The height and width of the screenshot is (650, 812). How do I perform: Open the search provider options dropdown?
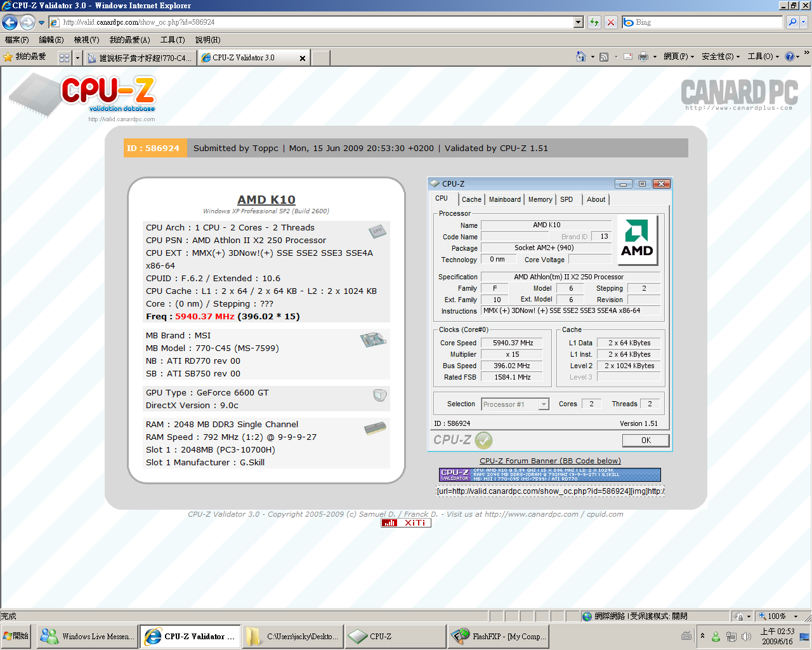[x=803, y=22]
